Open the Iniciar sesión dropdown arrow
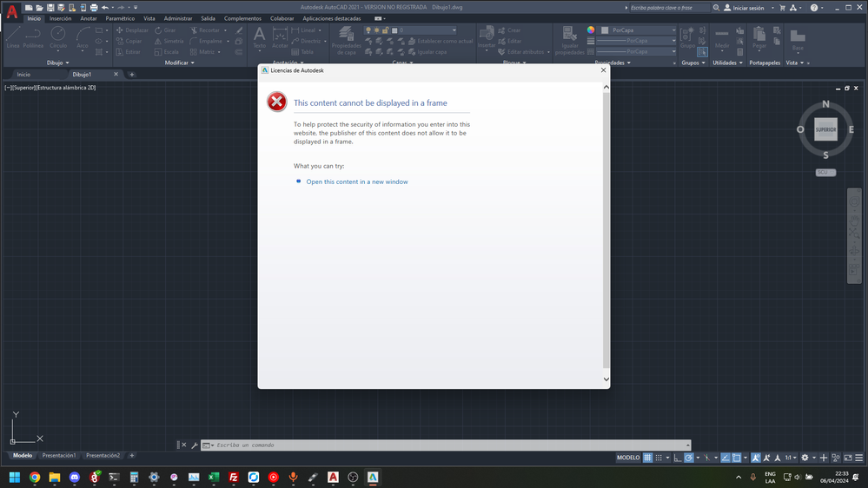The height and width of the screenshot is (488, 868). tap(772, 8)
